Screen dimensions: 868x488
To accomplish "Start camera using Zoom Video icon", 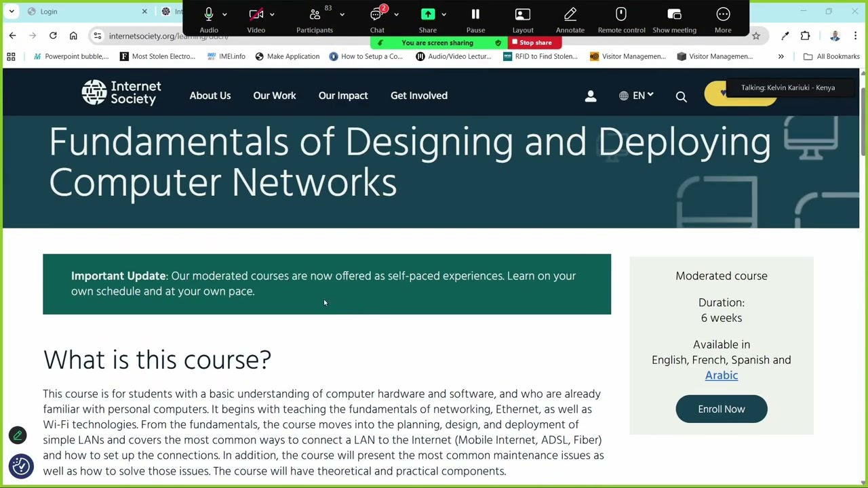I will coord(256,14).
